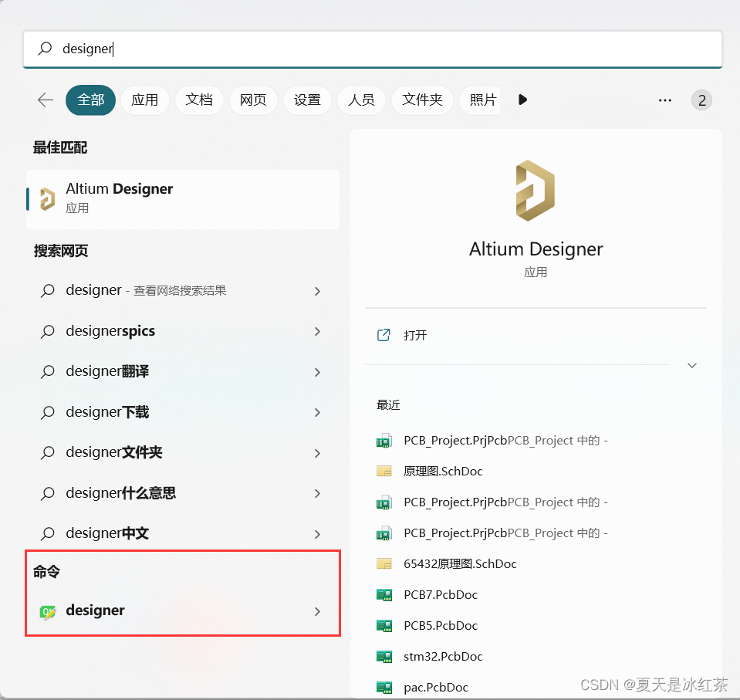Click designer 查看网络搜索结果 entry
Screen dimensions: 740x700
tap(183, 291)
